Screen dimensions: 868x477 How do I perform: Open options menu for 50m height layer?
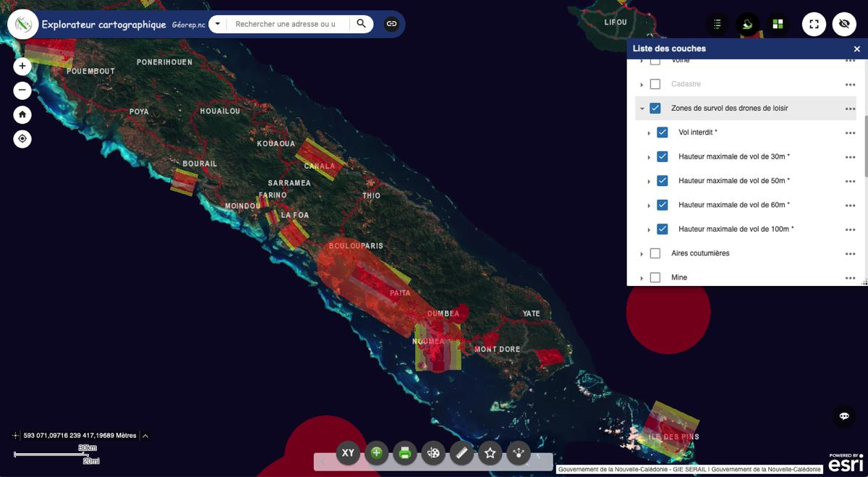(850, 181)
